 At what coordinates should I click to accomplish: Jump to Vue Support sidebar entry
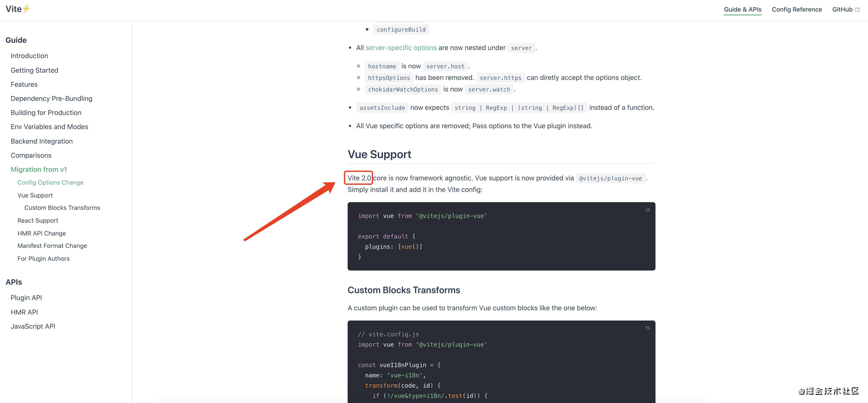(x=35, y=196)
